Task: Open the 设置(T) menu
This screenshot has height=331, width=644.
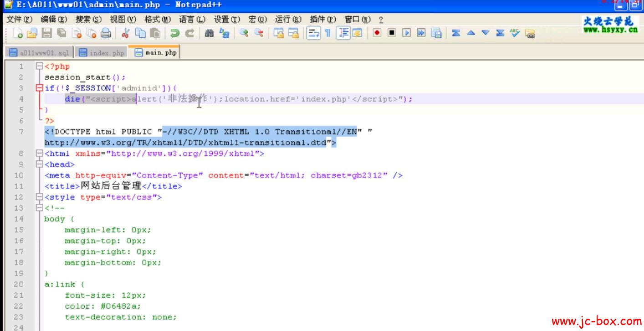Action: click(x=227, y=20)
